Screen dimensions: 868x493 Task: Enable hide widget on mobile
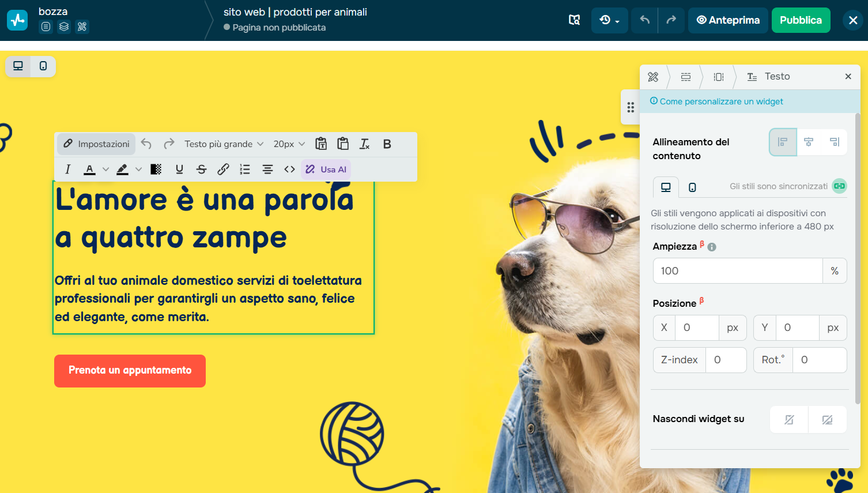[828, 419]
